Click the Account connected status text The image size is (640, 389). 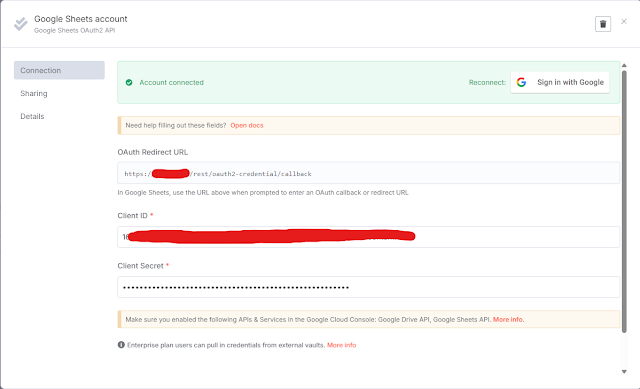click(x=171, y=82)
